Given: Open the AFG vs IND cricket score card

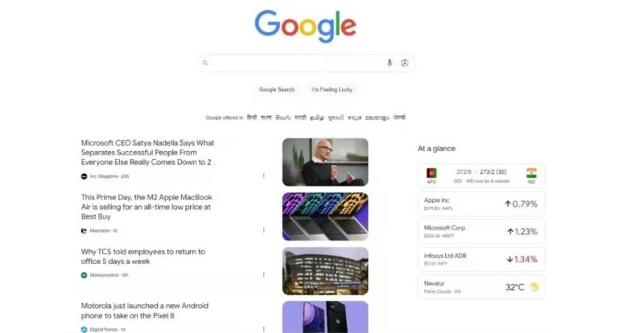Looking at the screenshot, I should point(481,176).
